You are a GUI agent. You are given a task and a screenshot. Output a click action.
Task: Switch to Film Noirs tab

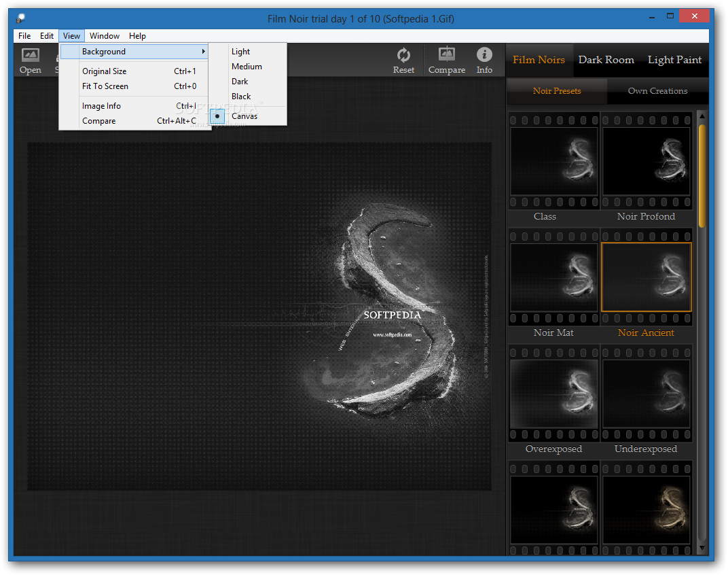tap(539, 60)
